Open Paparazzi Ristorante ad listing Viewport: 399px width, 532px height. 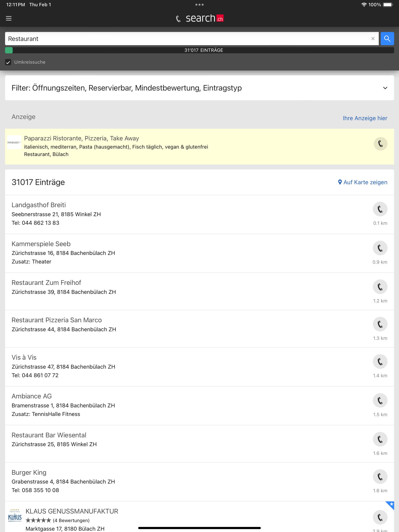pyautogui.click(x=199, y=146)
